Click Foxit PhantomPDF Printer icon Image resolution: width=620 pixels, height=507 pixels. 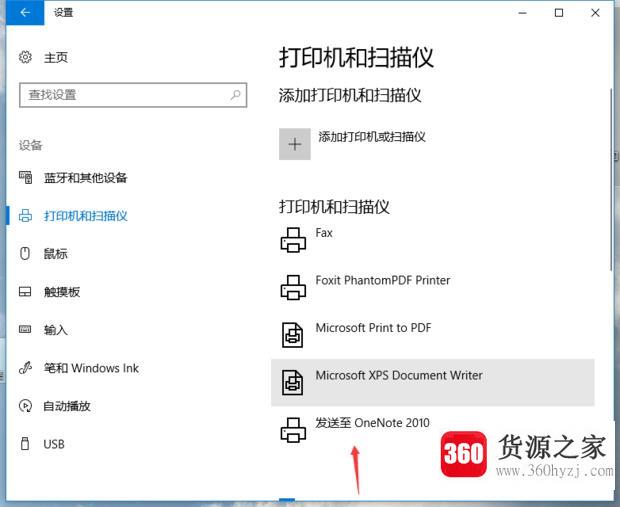point(293,288)
